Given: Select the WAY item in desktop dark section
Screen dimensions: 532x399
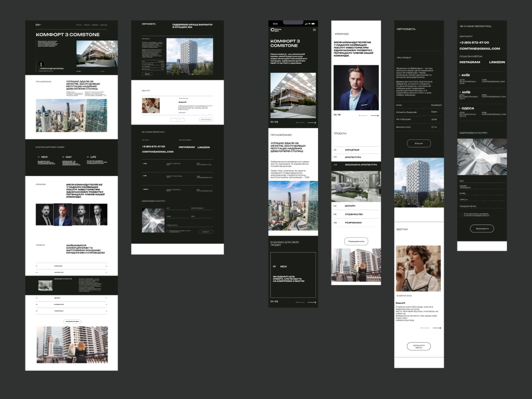Looking at the screenshot, I should coord(71,161).
